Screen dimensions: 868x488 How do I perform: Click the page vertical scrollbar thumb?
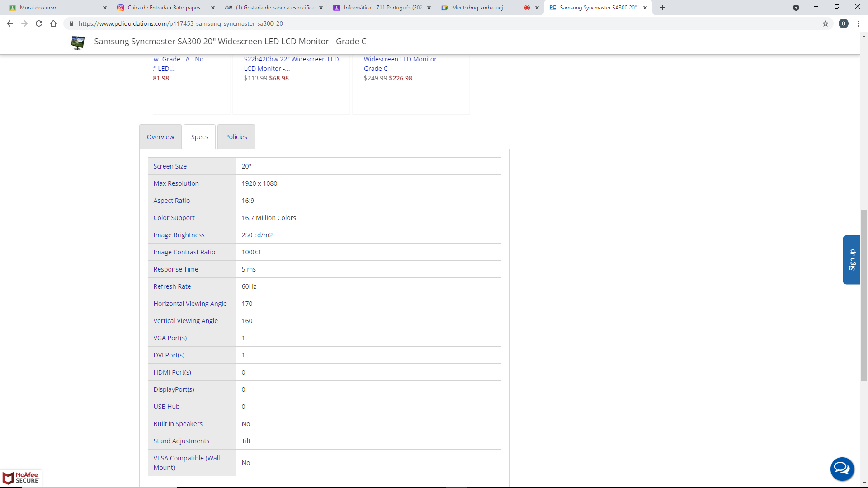coord(864,295)
